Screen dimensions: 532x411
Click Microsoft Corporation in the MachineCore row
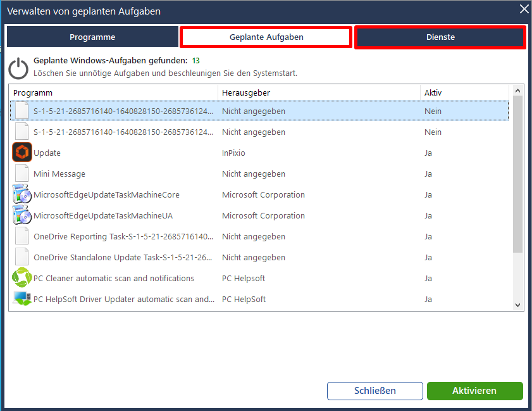(x=263, y=194)
